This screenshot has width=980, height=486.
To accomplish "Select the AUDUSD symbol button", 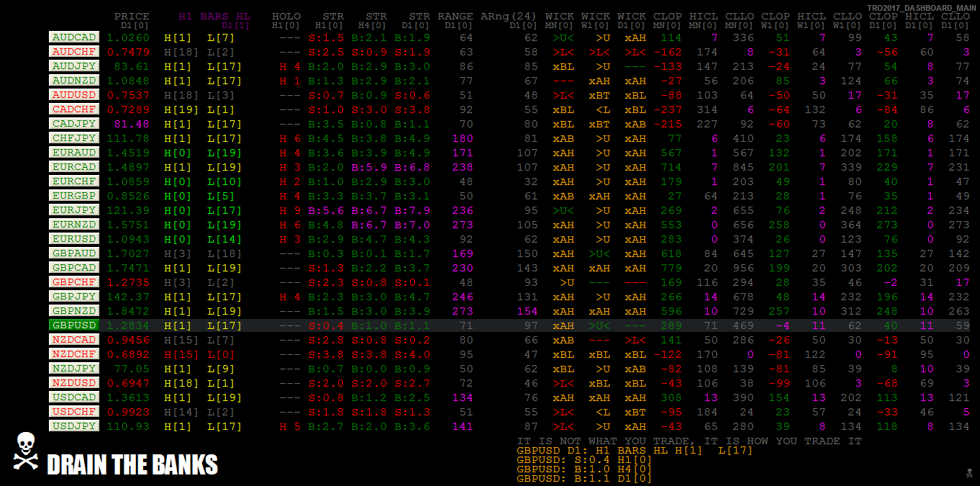I will (x=74, y=94).
